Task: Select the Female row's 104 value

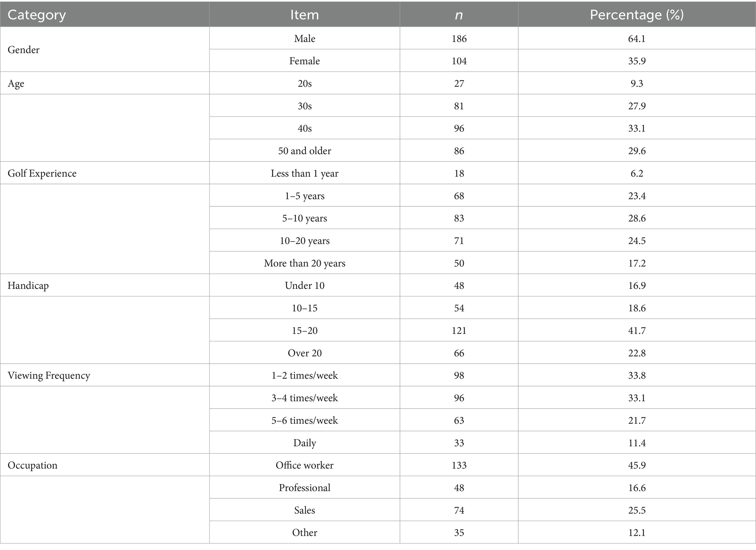Action: click(x=459, y=61)
